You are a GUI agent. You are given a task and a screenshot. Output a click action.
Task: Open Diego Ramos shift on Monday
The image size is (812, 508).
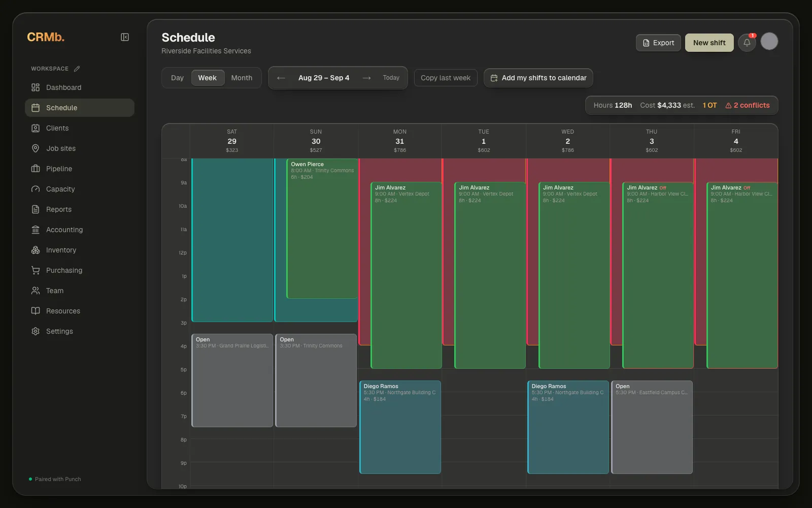point(400,427)
